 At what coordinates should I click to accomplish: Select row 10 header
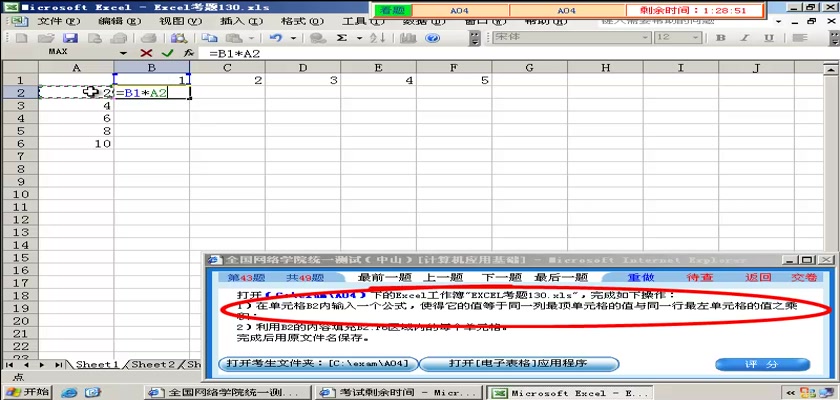19,194
